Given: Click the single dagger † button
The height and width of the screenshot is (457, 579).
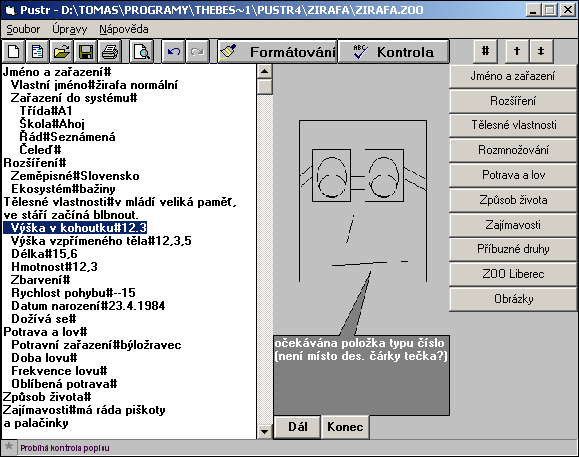Looking at the screenshot, I should pyautogui.click(x=517, y=51).
